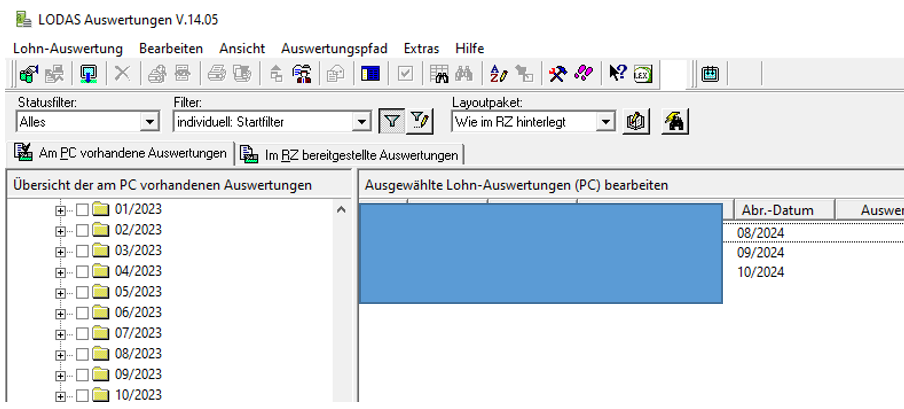The image size is (904, 409).
Task: Click the grey printer toolbar icon
Action: (x=217, y=74)
